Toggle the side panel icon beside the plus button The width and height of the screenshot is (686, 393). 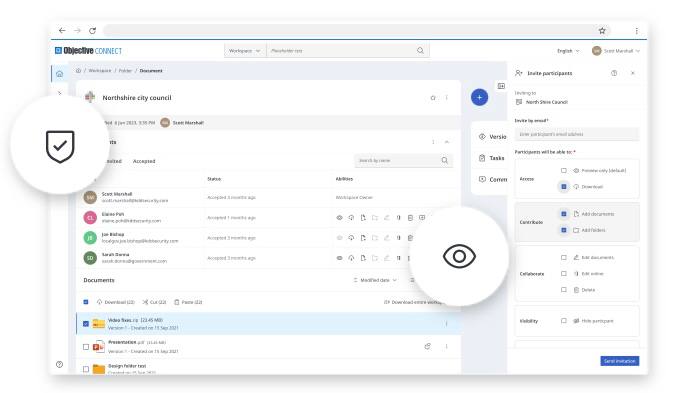501,86
